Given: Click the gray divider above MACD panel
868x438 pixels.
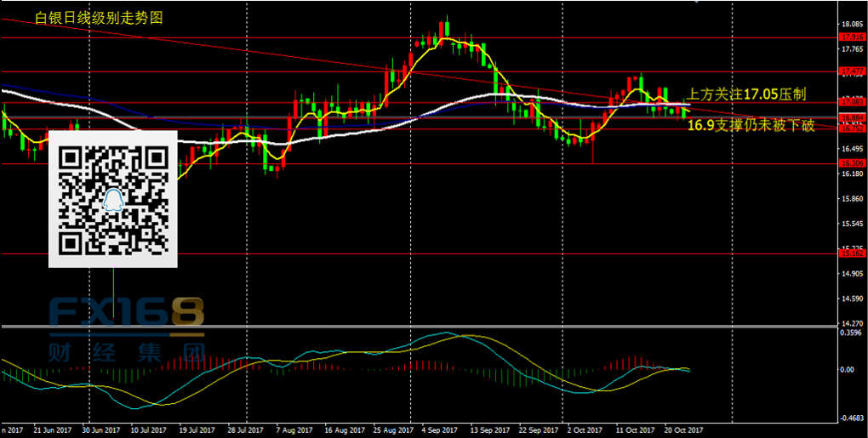Looking at the screenshot, I should tap(417, 327).
